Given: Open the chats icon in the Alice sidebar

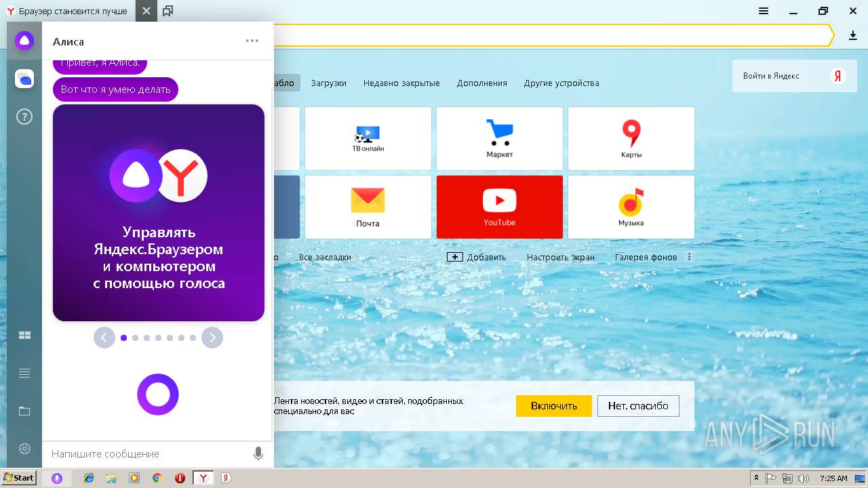Looking at the screenshot, I should 24,79.
